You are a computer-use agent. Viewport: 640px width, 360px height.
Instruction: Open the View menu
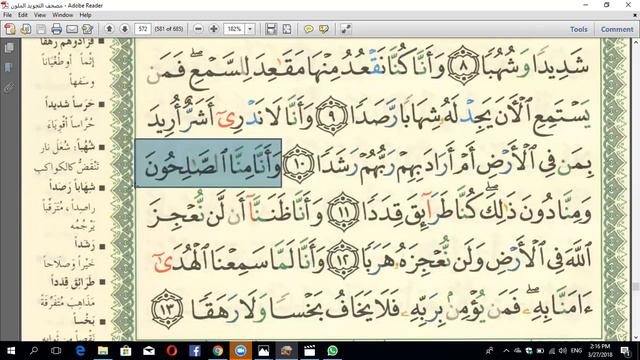(x=40, y=15)
